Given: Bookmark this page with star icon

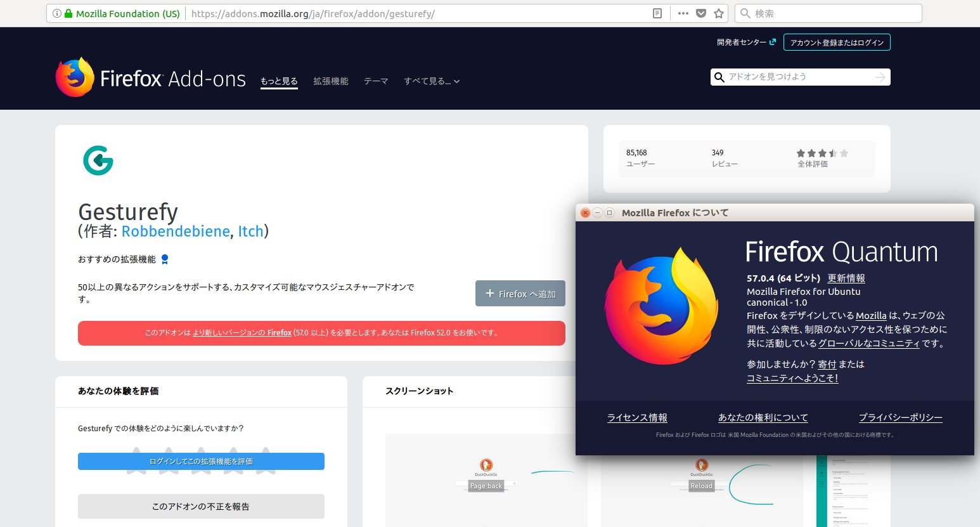Looking at the screenshot, I should 719,13.
